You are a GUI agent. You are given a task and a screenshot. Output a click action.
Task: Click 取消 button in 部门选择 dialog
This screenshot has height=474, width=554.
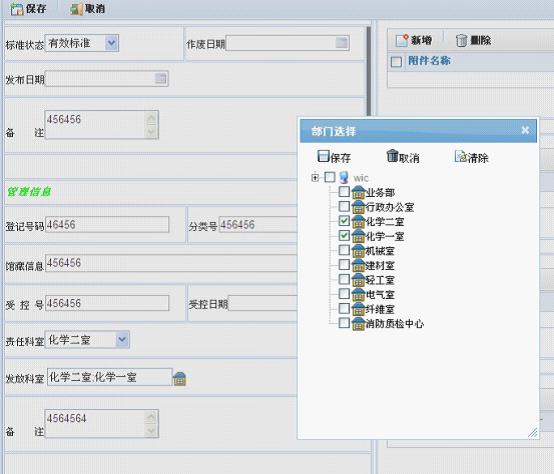pos(403,157)
